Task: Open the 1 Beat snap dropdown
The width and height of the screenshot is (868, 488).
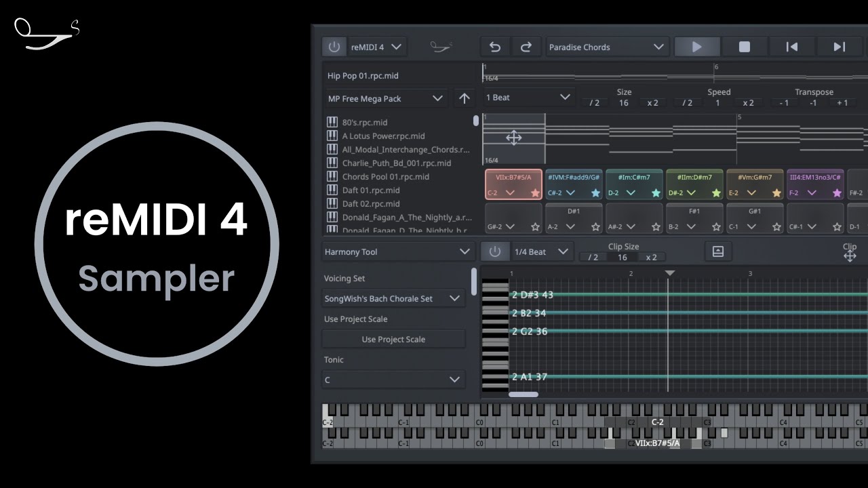Action: [528, 98]
